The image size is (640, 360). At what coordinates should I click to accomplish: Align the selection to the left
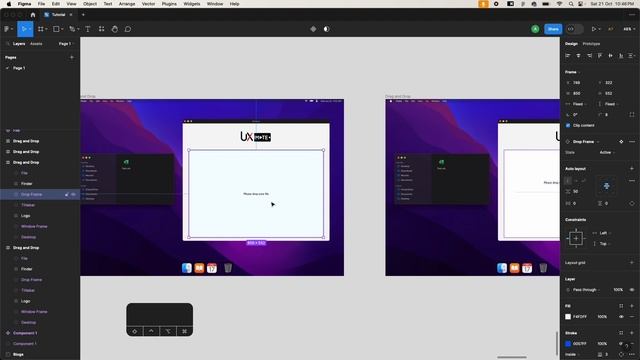(568, 56)
